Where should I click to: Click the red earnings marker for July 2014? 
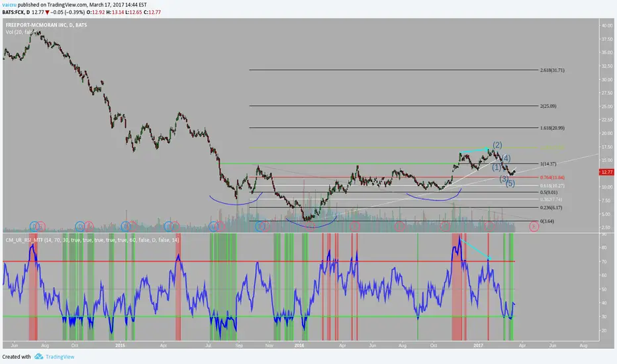tap(40, 226)
